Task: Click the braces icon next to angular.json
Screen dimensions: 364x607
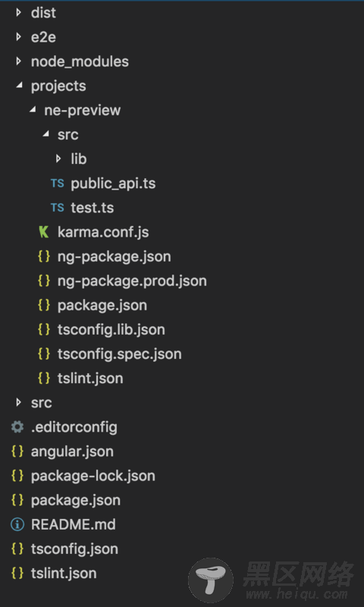Action: click(17, 451)
